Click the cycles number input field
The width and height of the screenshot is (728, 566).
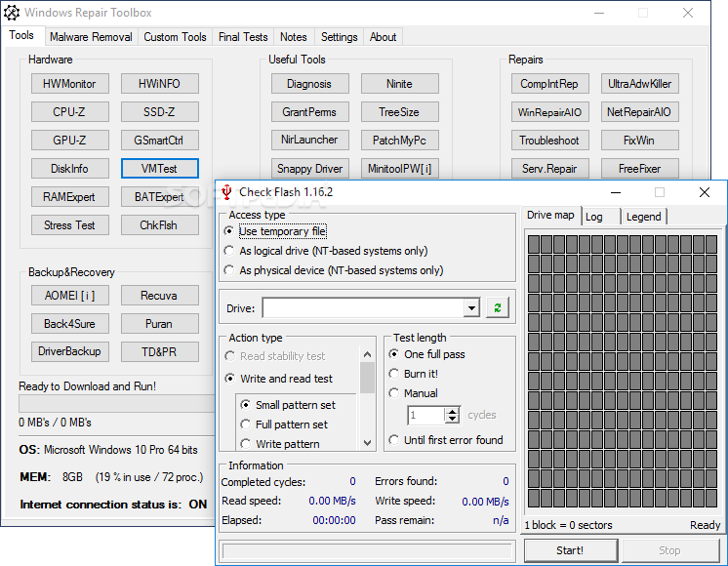pyautogui.click(x=426, y=415)
